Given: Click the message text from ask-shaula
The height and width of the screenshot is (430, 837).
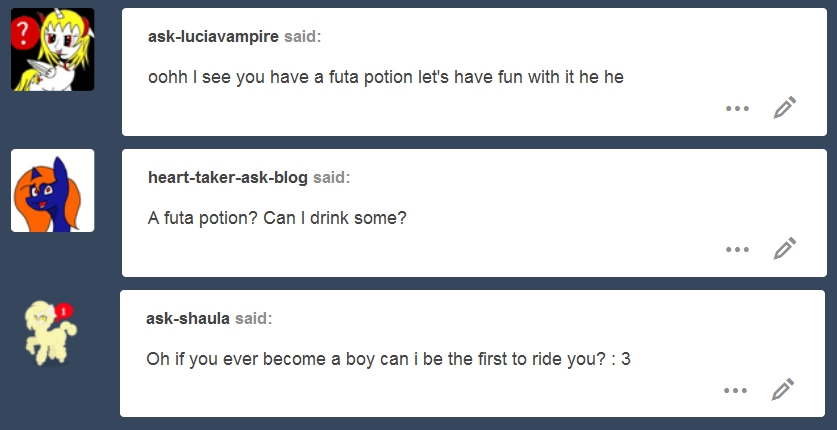Looking at the screenshot, I should [388, 358].
